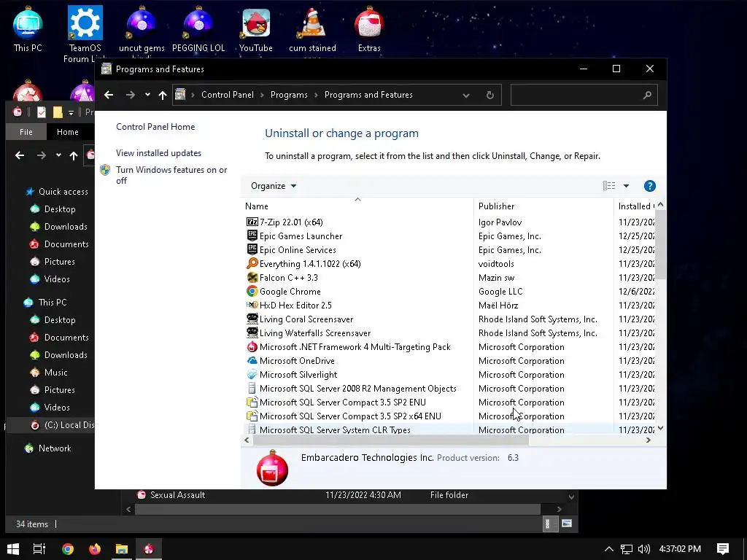Select the Epic Games Launcher icon

tap(252, 236)
